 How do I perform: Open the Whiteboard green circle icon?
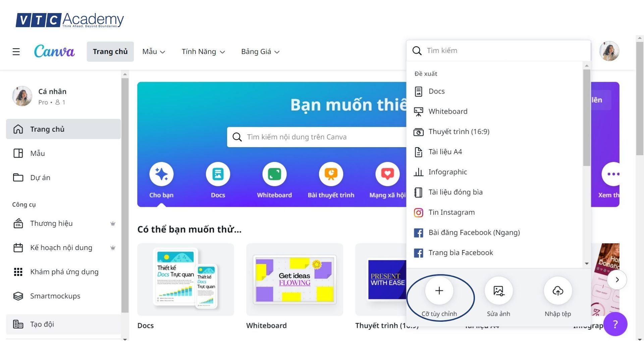274,174
